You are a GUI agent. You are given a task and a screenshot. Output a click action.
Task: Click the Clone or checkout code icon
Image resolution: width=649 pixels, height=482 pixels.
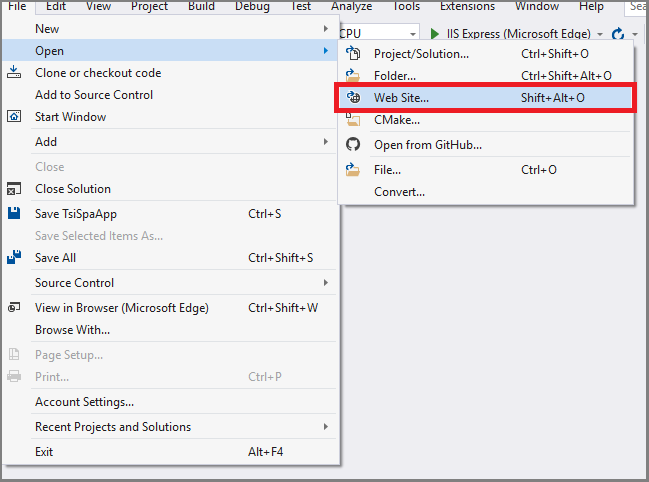14,72
